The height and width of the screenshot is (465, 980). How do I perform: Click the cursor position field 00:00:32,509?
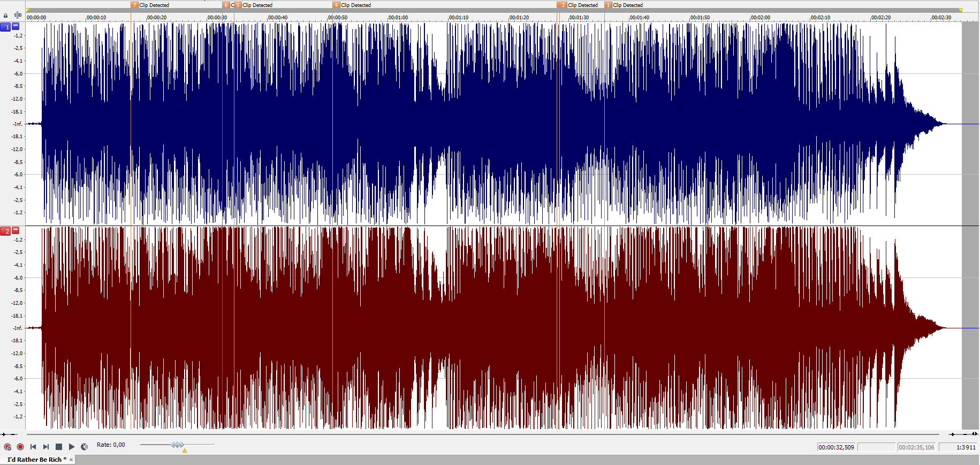[836, 447]
